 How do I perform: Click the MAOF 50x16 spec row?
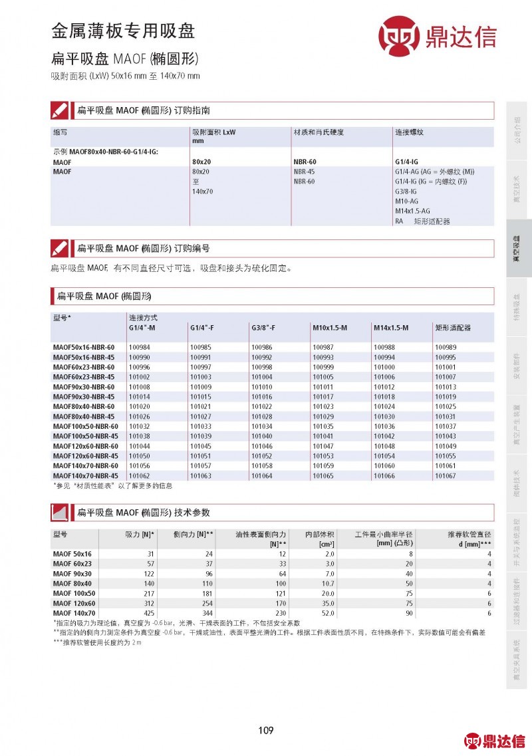pyautogui.click(x=272, y=555)
